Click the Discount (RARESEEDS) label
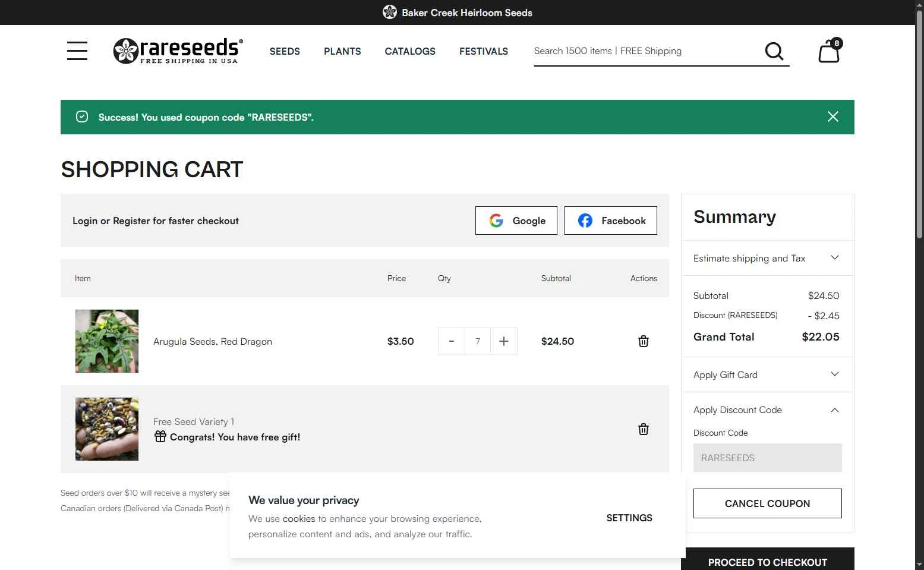 (x=736, y=315)
